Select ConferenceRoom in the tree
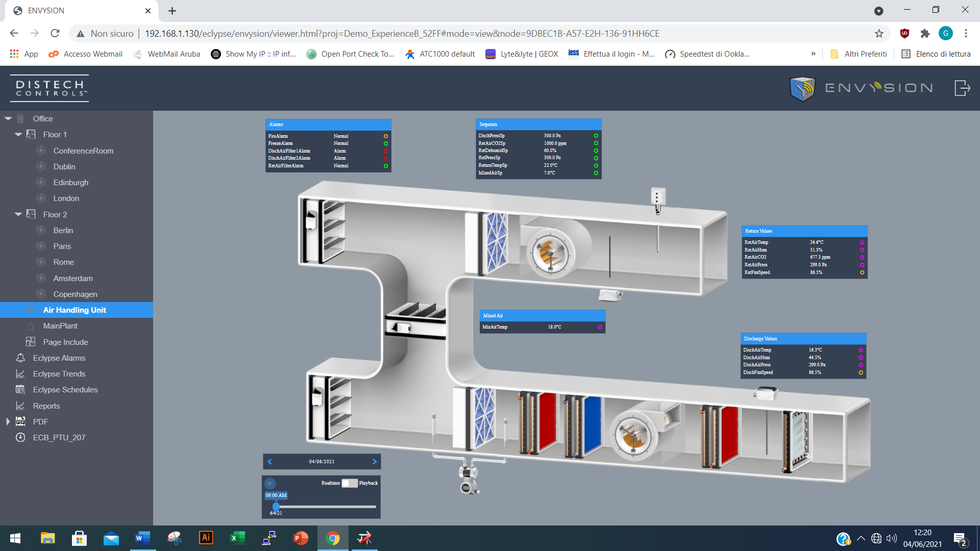The height and width of the screenshot is (551, 980). tap(83, 151)
